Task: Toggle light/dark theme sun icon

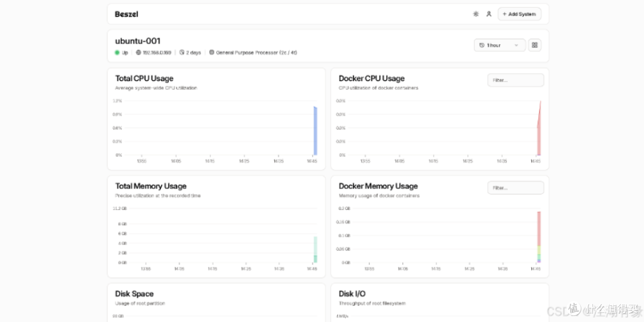Action: click(476, 14)
